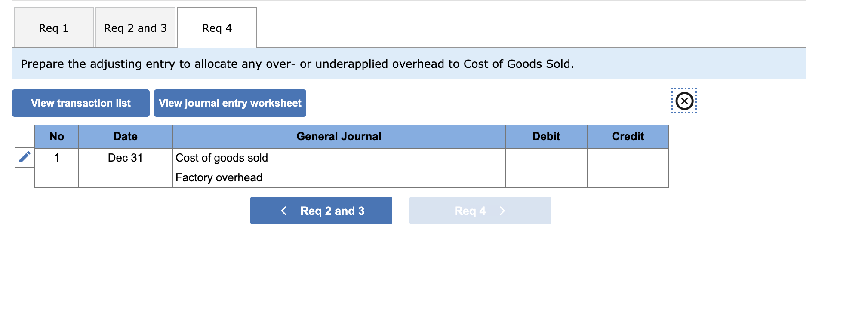Navigate back using the Req 2 and 3 button
Viewport: 868px width, 312px height.
click(x=321, y=211)
